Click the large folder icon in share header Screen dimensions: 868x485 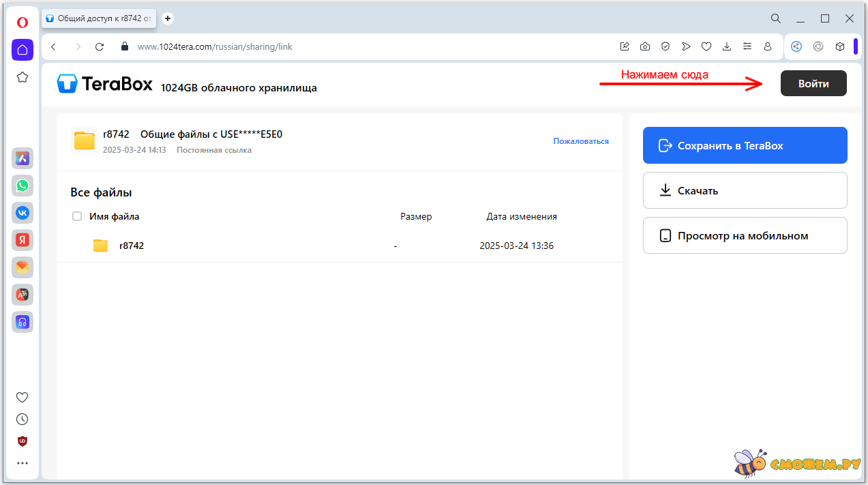(x=85, y=141)
